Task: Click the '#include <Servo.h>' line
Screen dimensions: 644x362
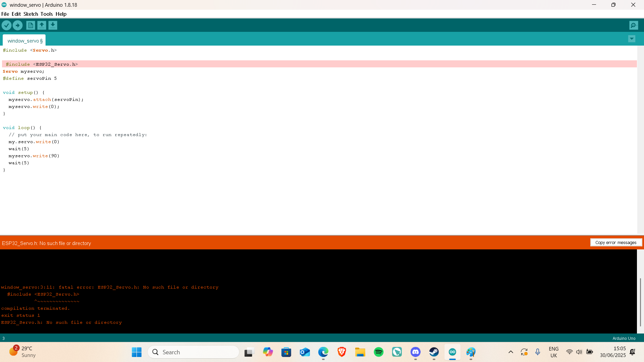Action: [x=30, y=50]
